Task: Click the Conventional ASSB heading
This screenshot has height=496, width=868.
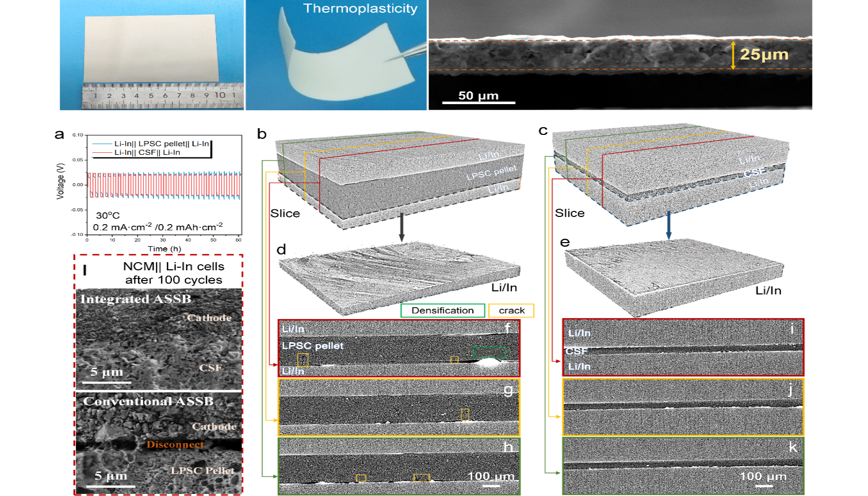Action: (x=148, y=401)
